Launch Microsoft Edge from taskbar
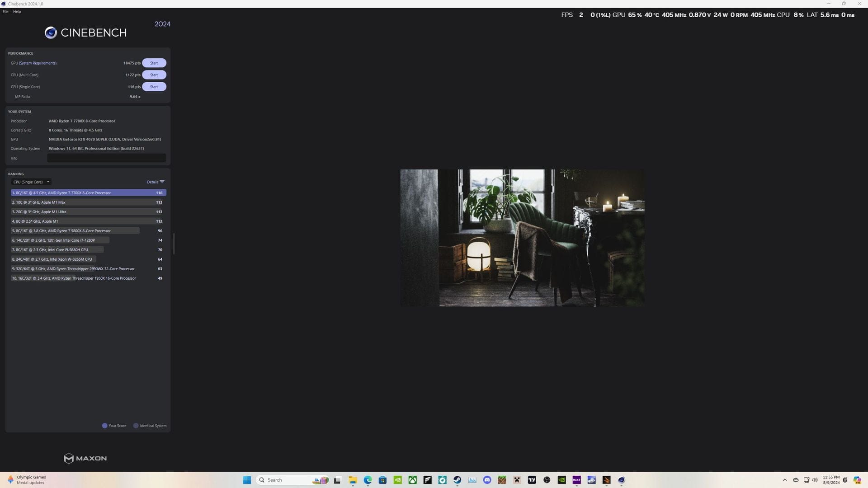Screen dimensions: 868x488 click(368, 480)
